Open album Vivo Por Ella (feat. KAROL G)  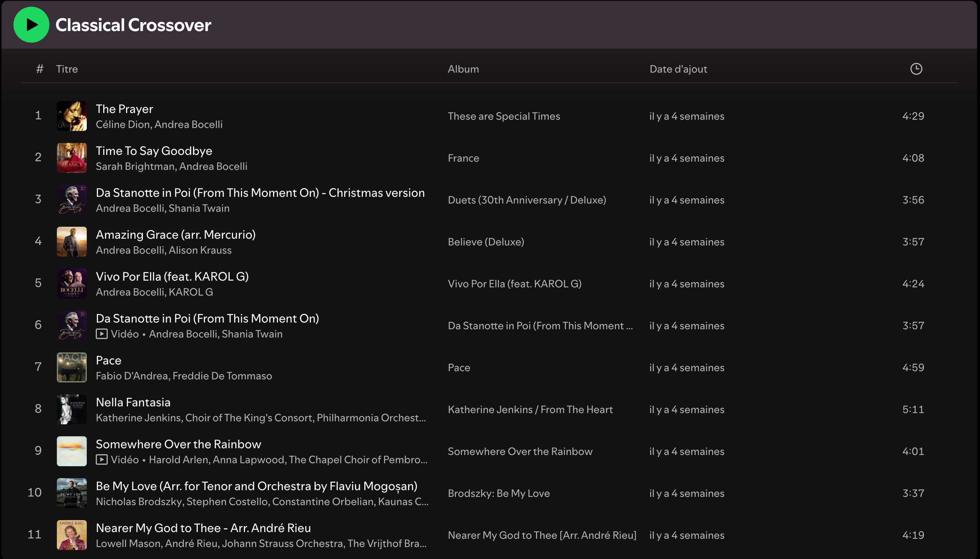coord(515,284)
